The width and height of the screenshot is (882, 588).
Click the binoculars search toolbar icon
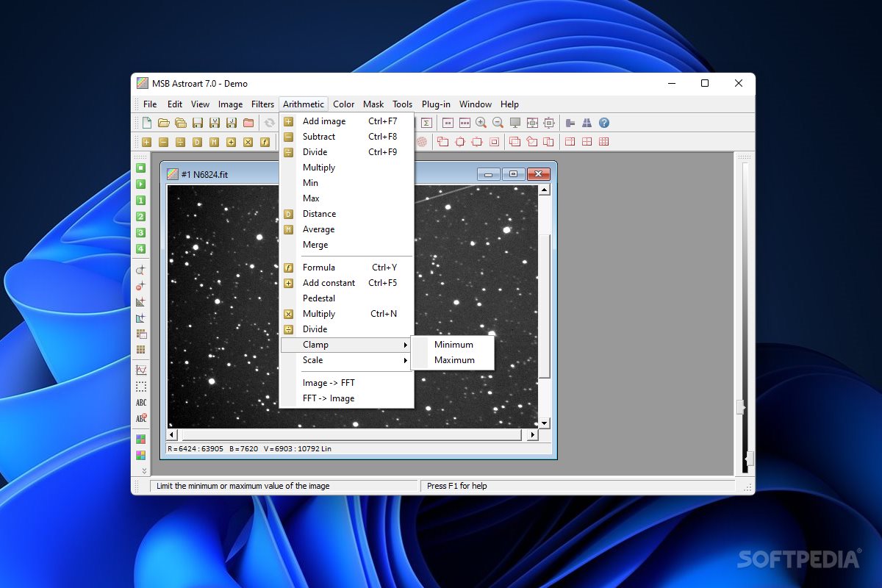click(587, 123)
